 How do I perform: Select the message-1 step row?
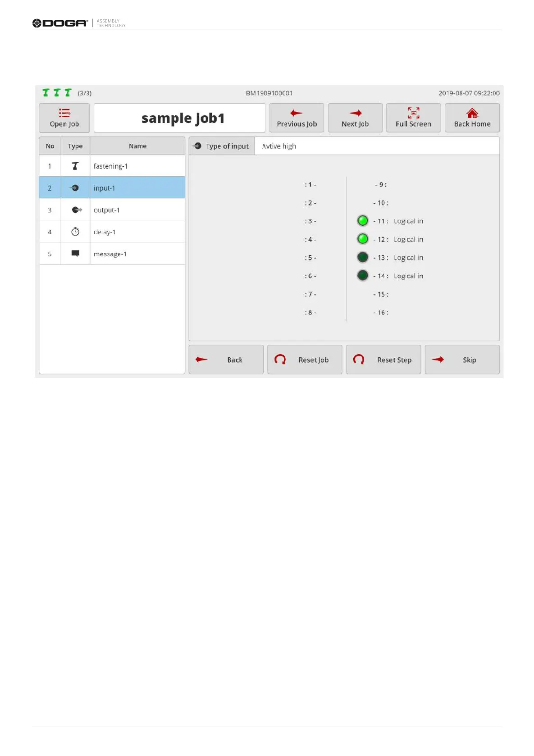(x=112, y=254)
